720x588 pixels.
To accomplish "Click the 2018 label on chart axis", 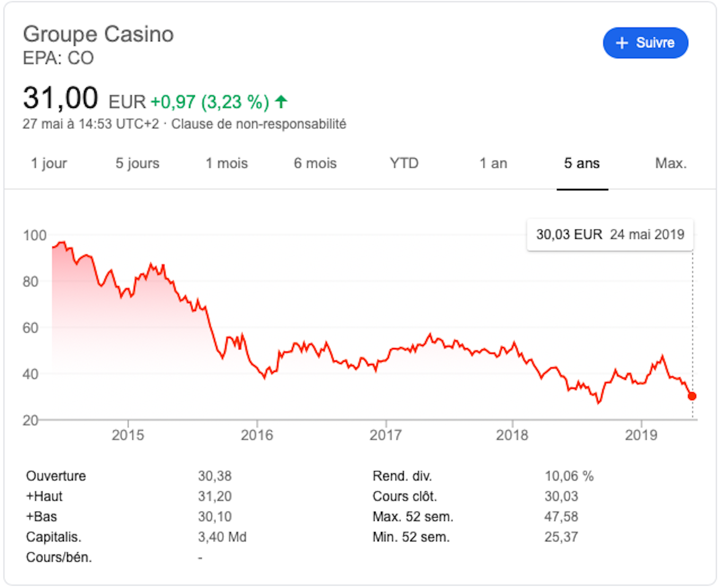I will click(512, 435).
